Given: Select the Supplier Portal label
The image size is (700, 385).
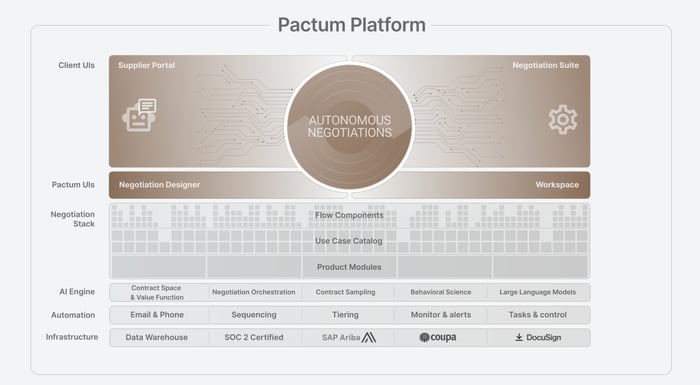Looking at the screenshot, I should (x=146, y=65).
